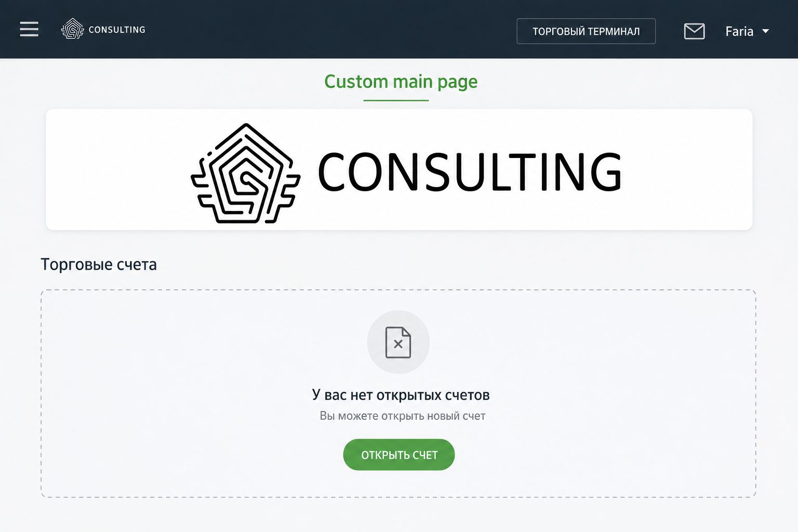Click the small Consulting logo icon
798x532 pixels.
coord(72,29)
